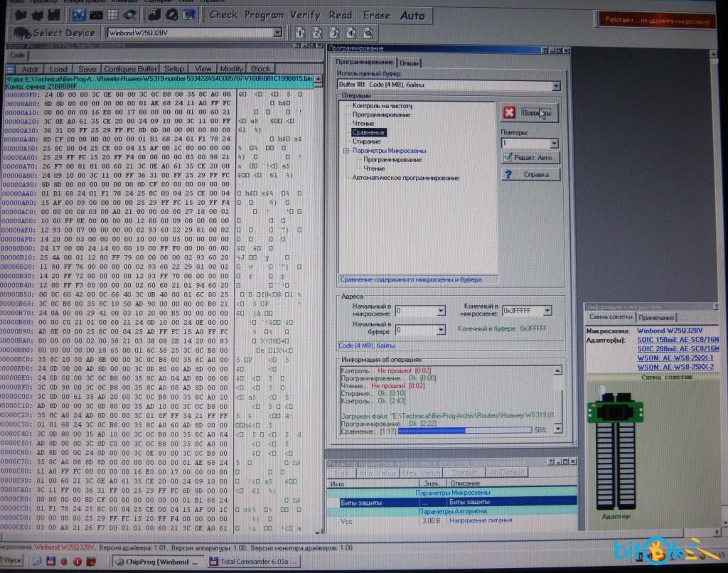Click the script 3 page icon
This screenshot has height=573, width=728.
tap(334, 33)
